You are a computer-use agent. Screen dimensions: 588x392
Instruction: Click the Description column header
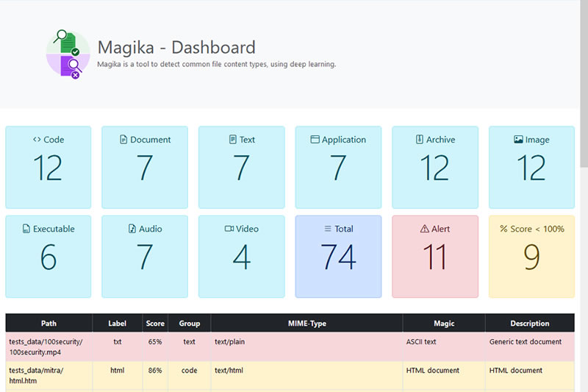(530, 324)
